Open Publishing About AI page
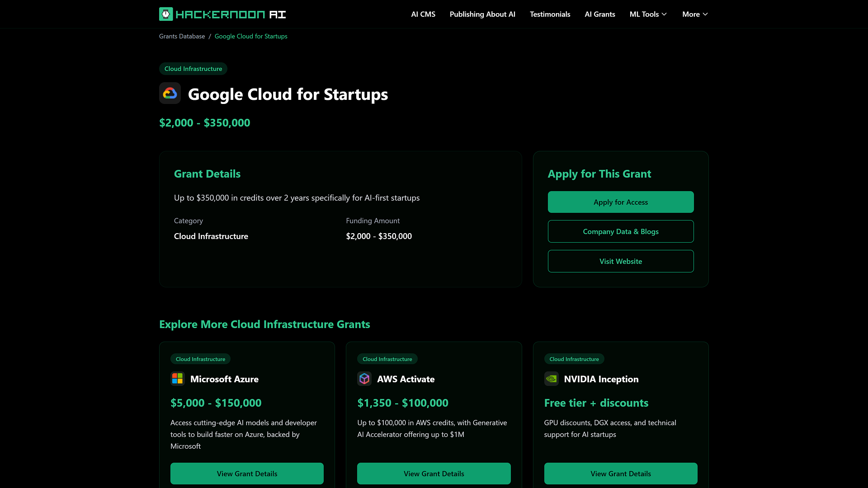 pos(482,14)
